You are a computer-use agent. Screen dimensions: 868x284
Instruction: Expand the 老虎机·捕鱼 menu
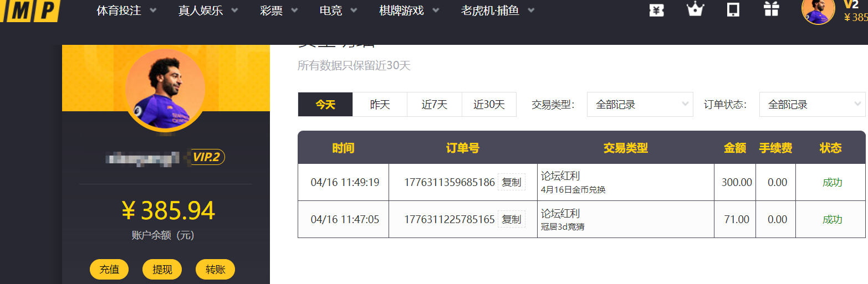point(498,11)
